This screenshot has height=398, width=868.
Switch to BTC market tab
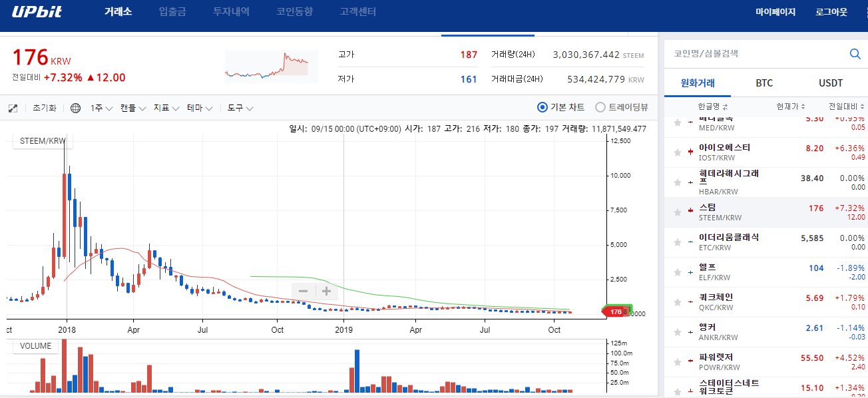(764, 83)
